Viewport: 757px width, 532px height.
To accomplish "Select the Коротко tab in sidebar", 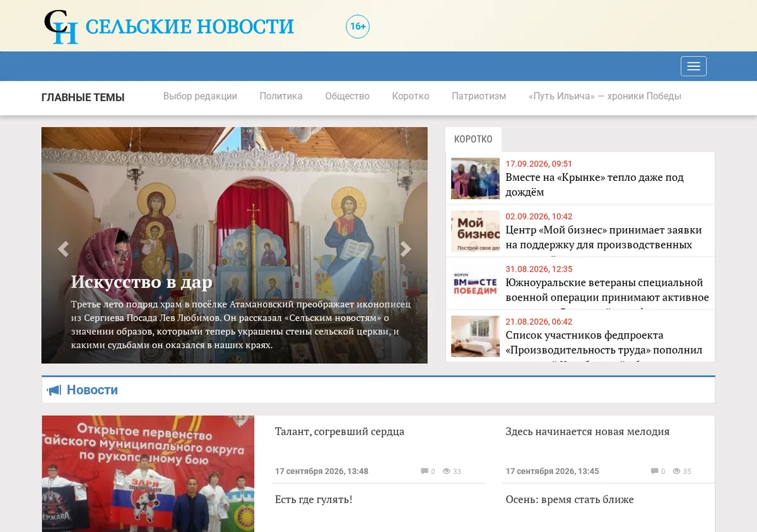I will point(473,139).
